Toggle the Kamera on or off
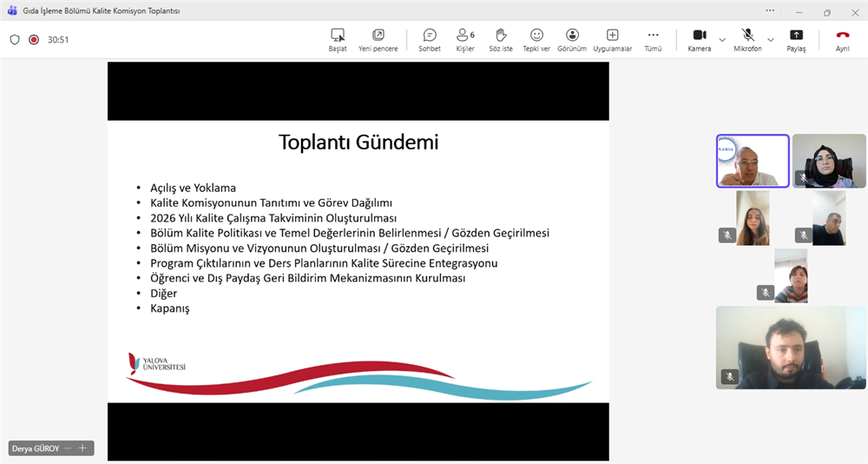868x464 pixels. pyautogui.click(x=699, y=39)
